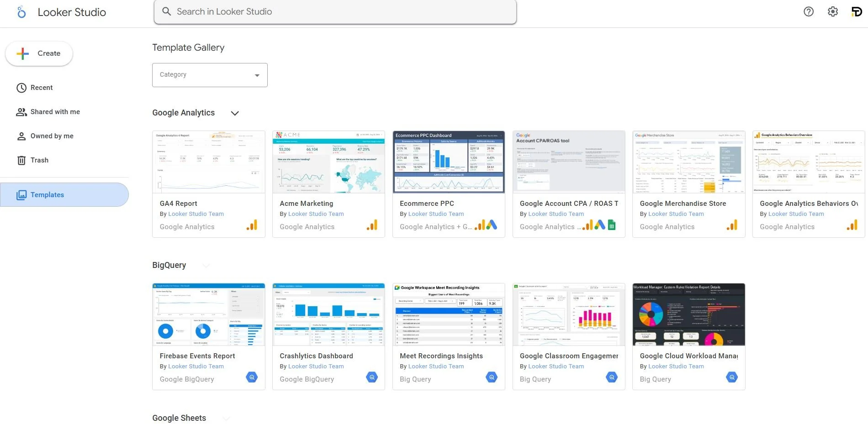Click the BigQuery section heading
The image size is (868, 424).
(x=169, y=265)
